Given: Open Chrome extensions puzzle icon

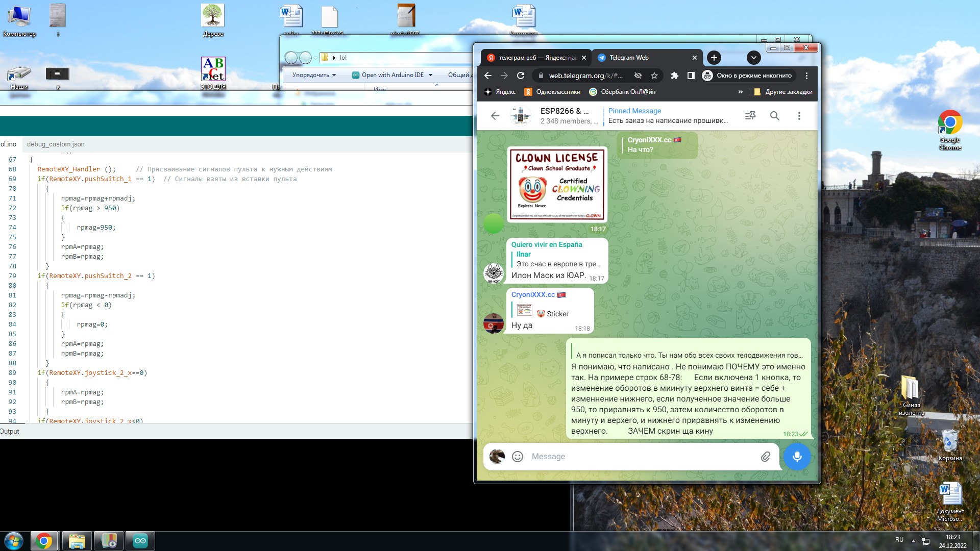Looking at the screenshot, I should tap(674, 76).
